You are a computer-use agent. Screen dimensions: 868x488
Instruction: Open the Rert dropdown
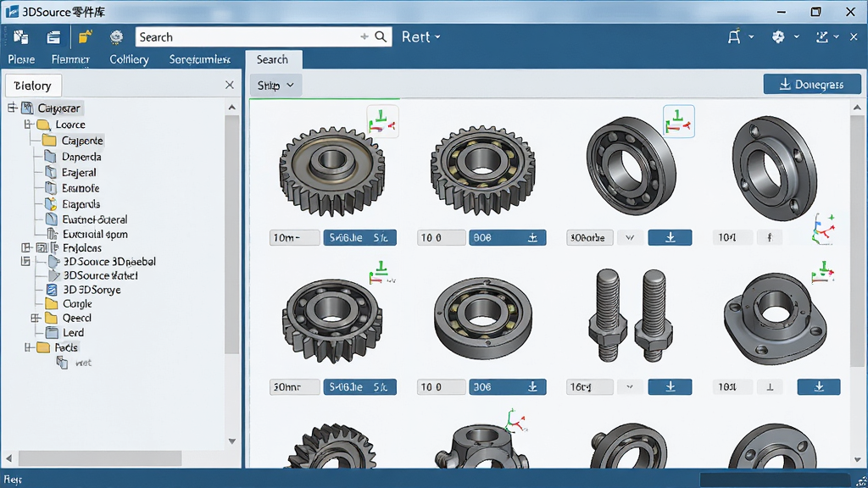pyautogui.click(x=420, y=37)
